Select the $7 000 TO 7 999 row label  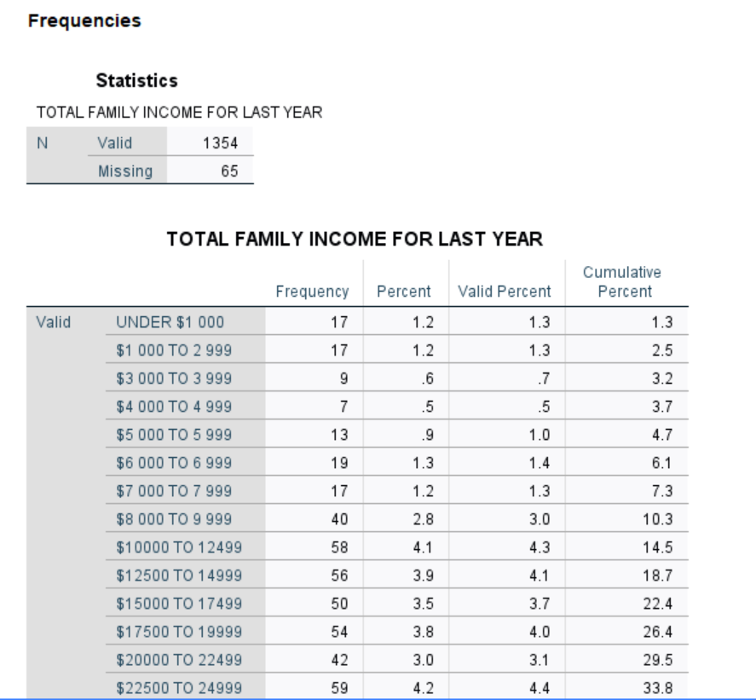(x=174, y=491)
